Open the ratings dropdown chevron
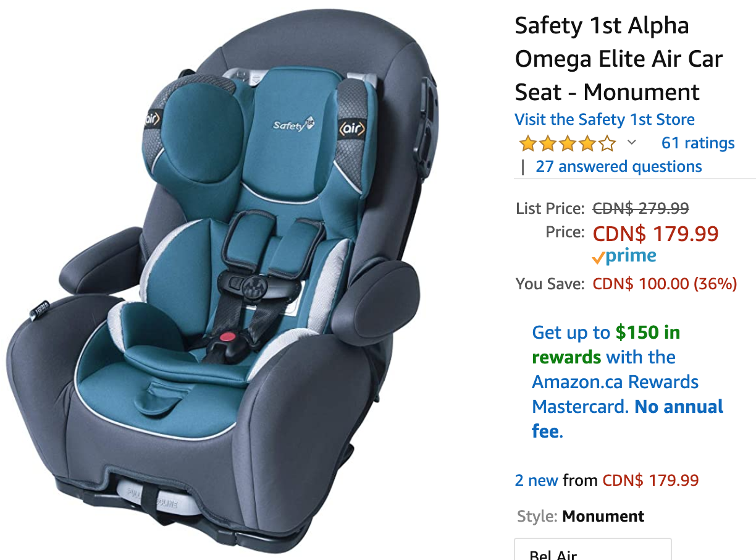756x560 pixels. (631, 143)
